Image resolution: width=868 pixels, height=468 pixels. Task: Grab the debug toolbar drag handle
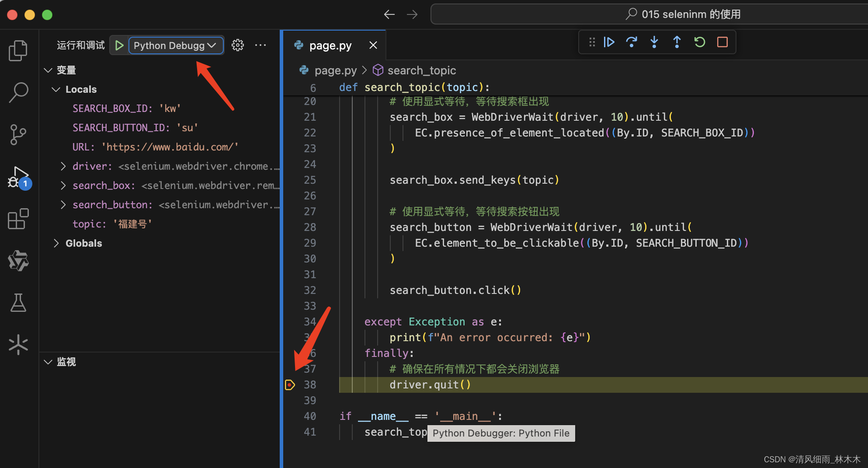pyautogui.click(x=592, y=42)
